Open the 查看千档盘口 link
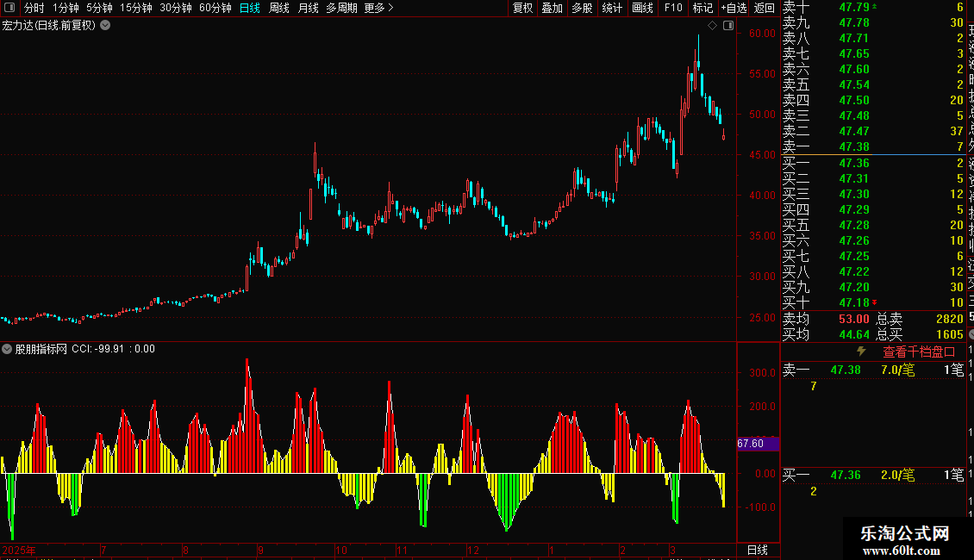 tap(919, 352)
